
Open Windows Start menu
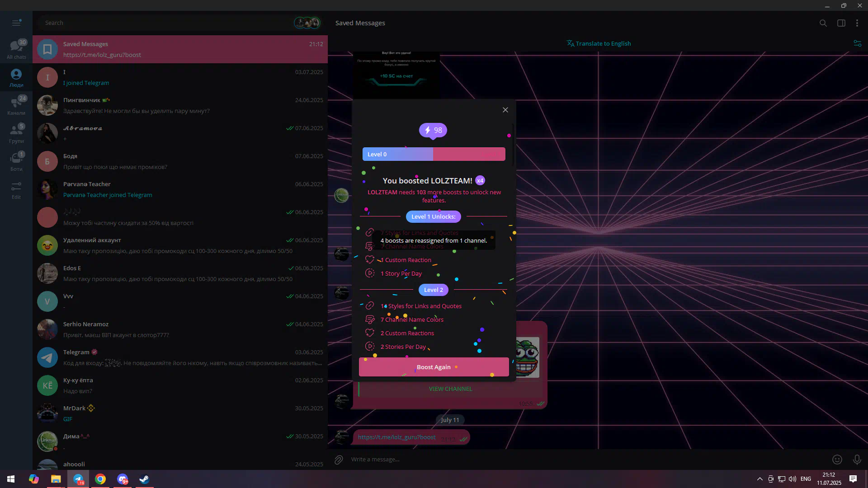[x=11, y=479]
